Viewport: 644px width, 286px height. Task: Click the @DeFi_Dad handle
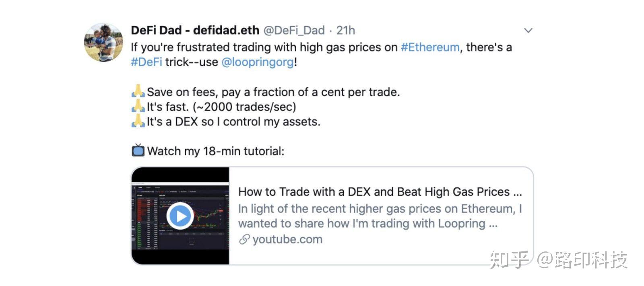coord(294,30)
